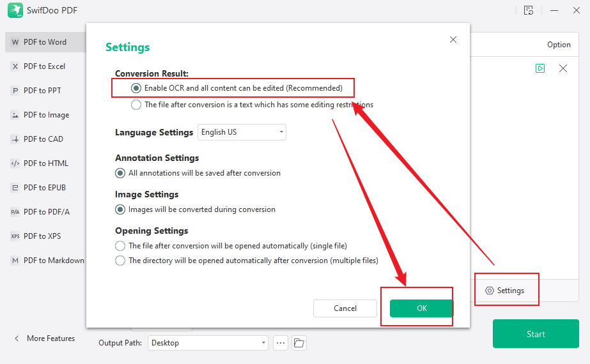
Task: Open the PDF to Excel converter
Action: click(x=45, y=66)
